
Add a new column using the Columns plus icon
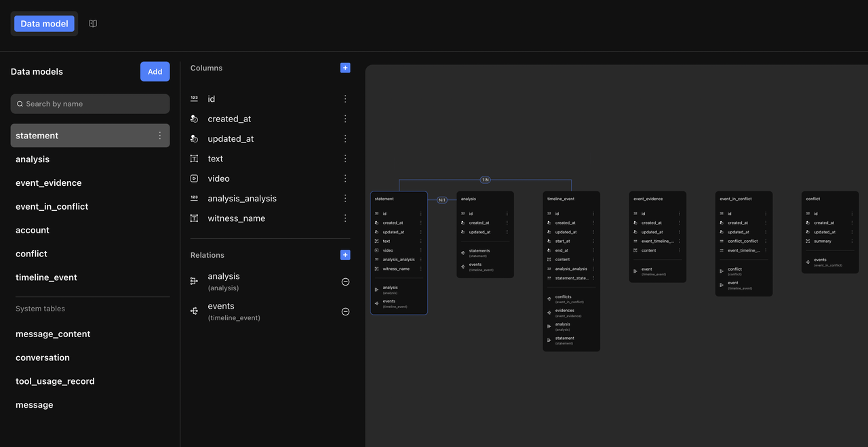tap(345, 68)
